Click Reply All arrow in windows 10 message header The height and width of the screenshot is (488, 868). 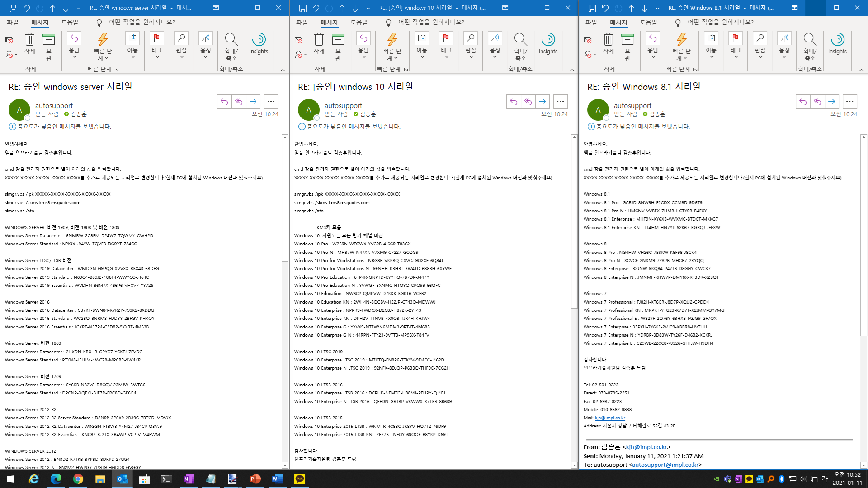tap(528, 102)
